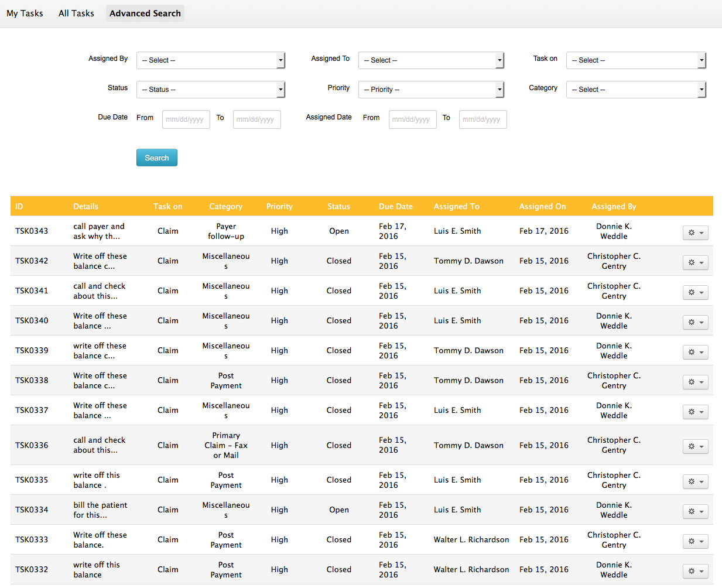The image size is (722, 588).
Task: Open Luis E. Smith's profile from TSK0343
Action: (457, 231)
